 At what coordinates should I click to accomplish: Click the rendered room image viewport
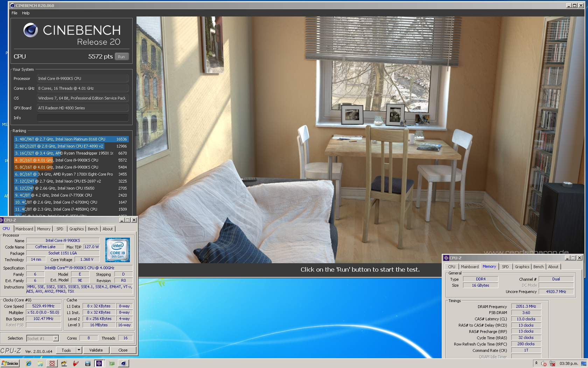[360, 139]
